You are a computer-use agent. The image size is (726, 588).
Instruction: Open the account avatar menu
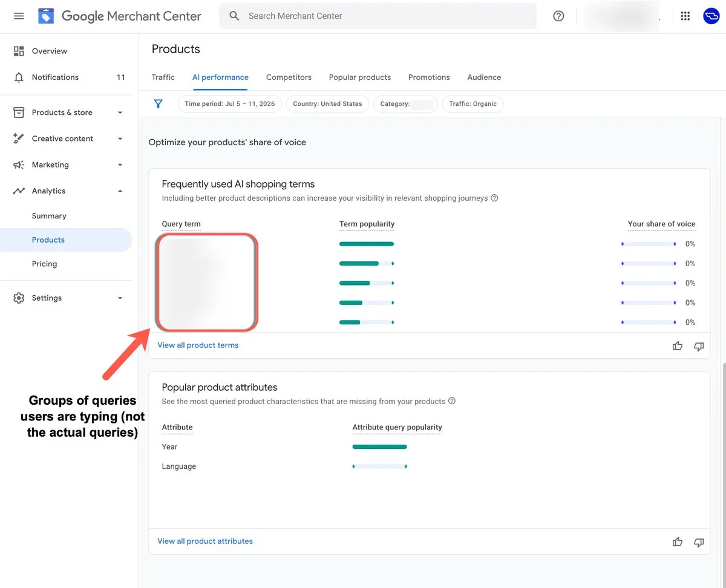click(711, 16)
